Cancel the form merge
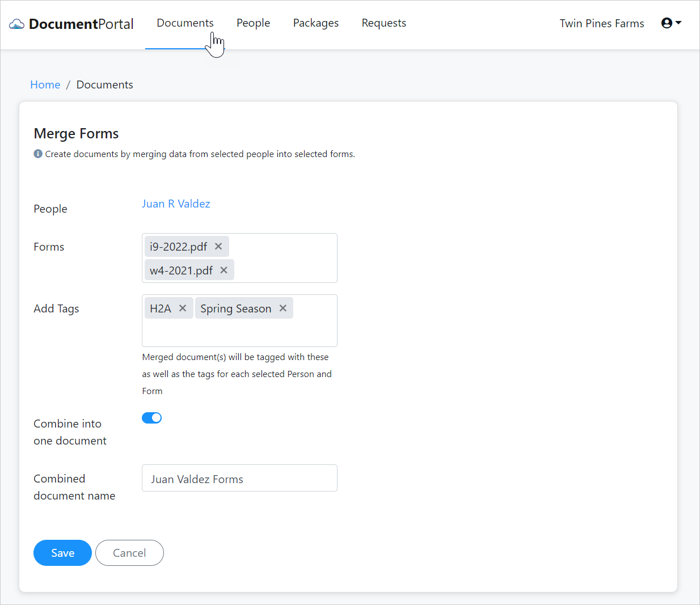Screen dimensions: 700x605 129,553
